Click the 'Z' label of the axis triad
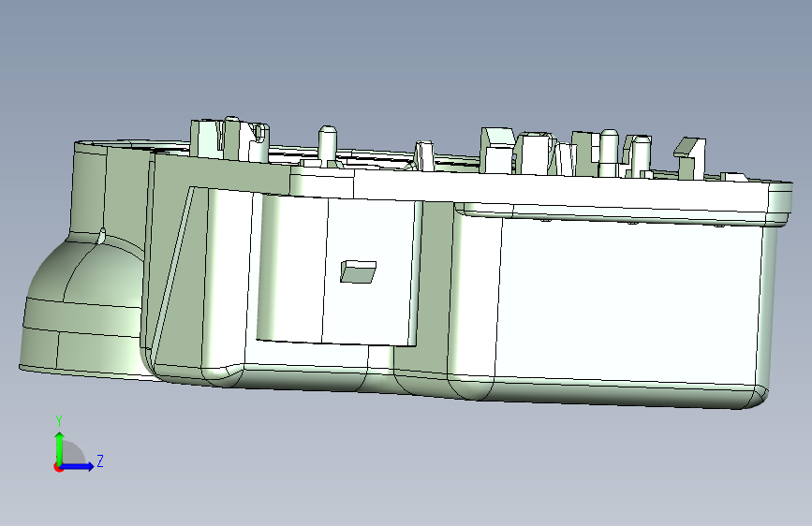Screen dimensions: 812x526 (100, 460)
